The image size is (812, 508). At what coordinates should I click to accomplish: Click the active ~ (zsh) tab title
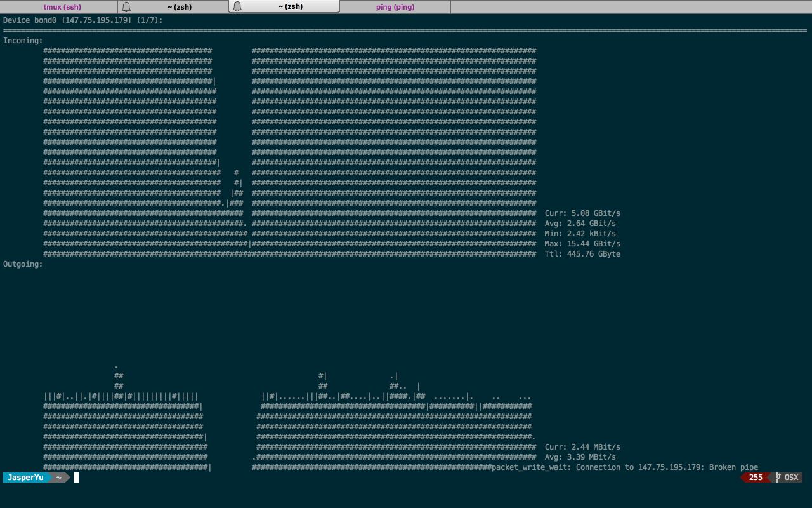(291, 7)
